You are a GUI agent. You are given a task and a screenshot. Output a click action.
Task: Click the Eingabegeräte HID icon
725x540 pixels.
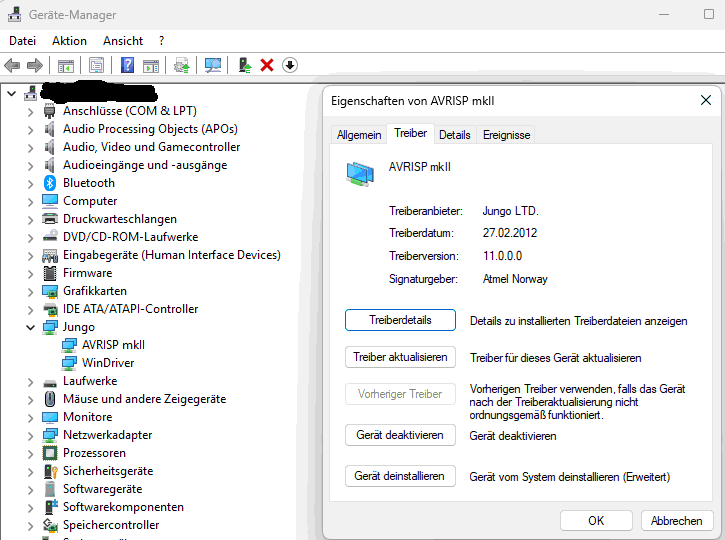pos(50,255)
